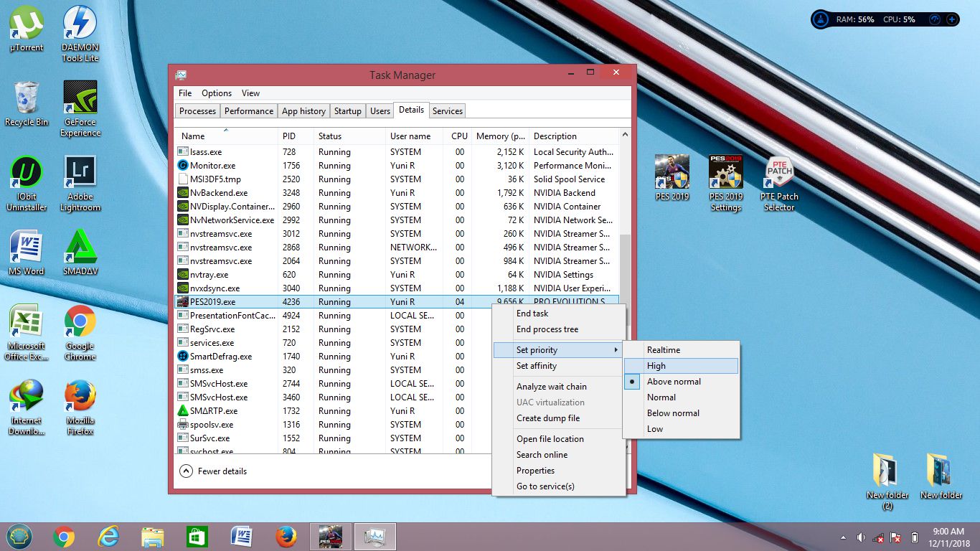Switch to the Processes tab
980x551 pixels.
[197, 111]
